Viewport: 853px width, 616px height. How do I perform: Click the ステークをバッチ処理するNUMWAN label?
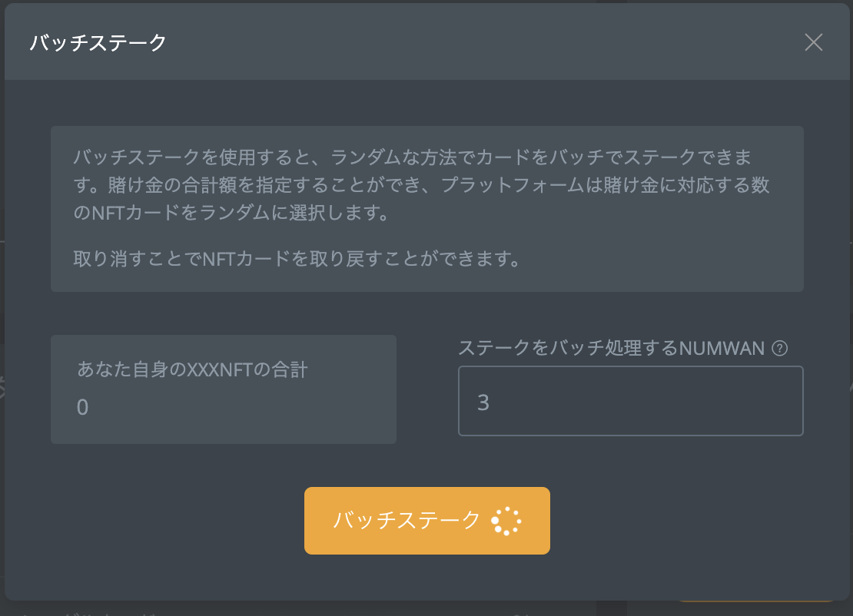pos(611,349)
